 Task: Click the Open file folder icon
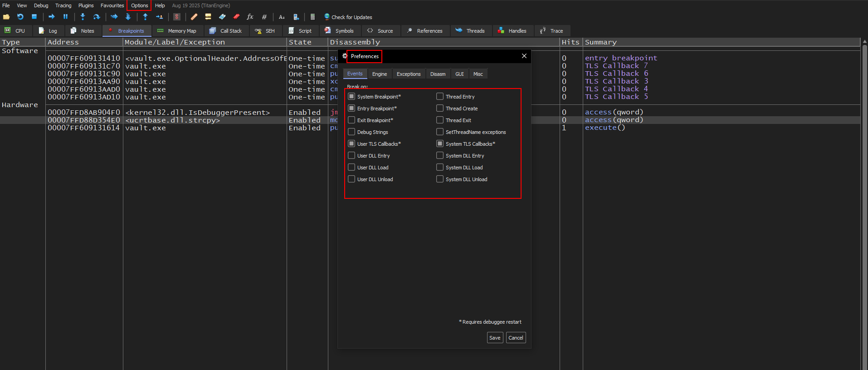pyautogui.click(x=6, y=17)
